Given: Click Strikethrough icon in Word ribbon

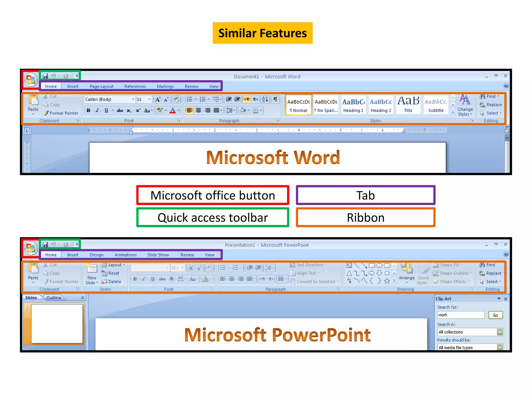Looking at the screenshot, I should point(120,110).
